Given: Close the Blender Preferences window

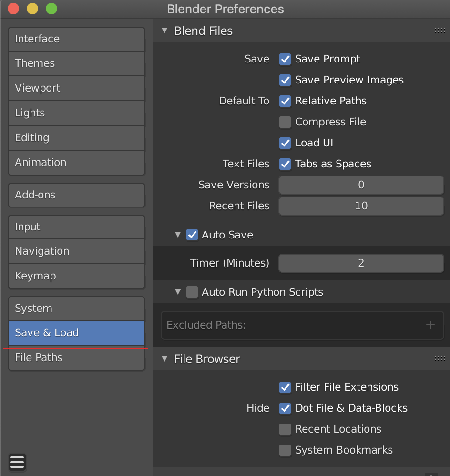Looking at the screenshot, I should [x=13, y=9].
